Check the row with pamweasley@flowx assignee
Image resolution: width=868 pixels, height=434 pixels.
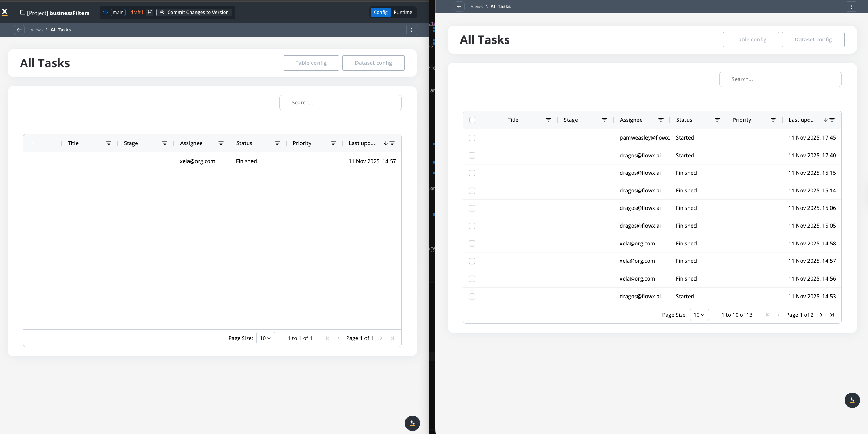click(x=472, y=138)
